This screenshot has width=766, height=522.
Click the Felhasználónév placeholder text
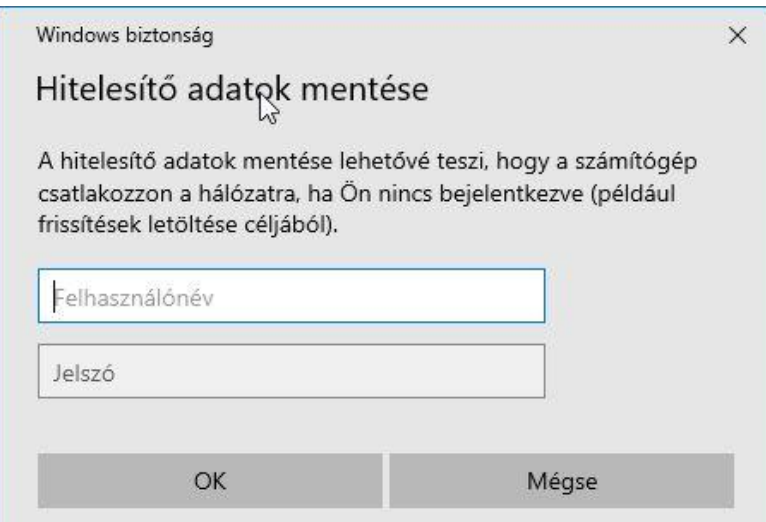133,297
